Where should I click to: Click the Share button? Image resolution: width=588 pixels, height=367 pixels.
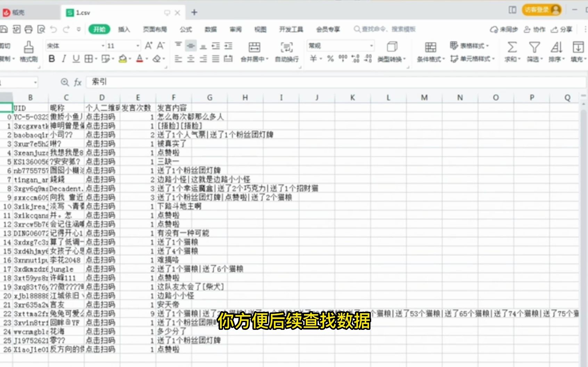coord(562,30)
